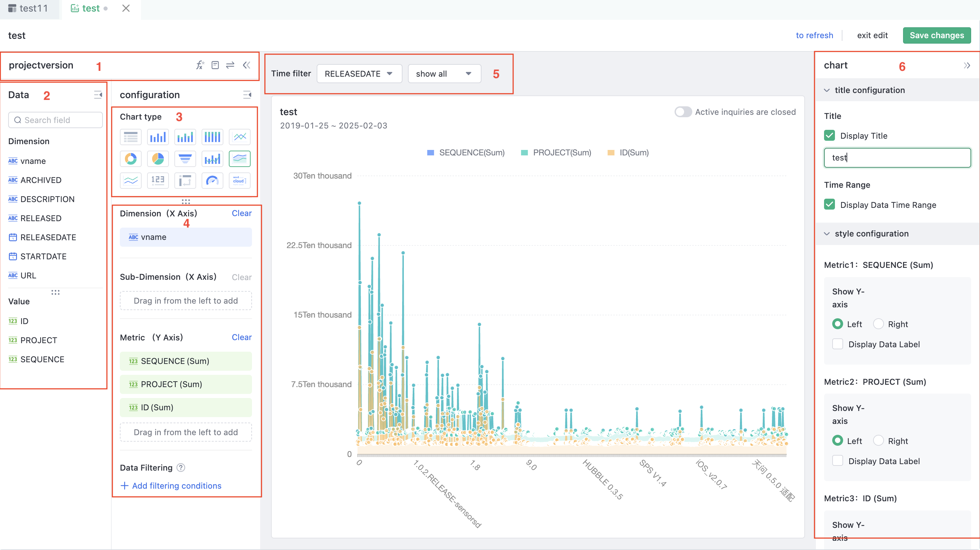Enable Display Data Label for Metric1

tap(837, 344)
